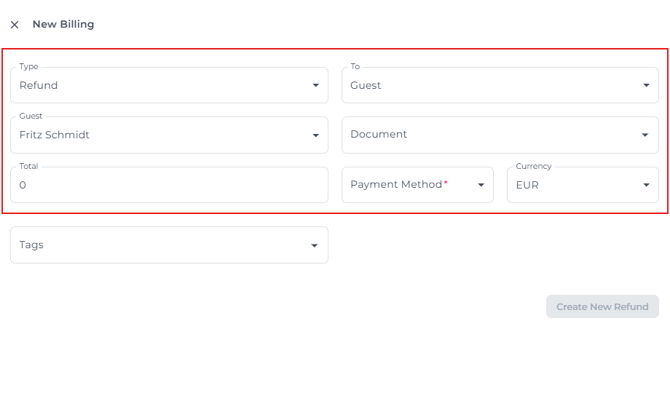Open the To field dropdown arrow

coord(646,85)
